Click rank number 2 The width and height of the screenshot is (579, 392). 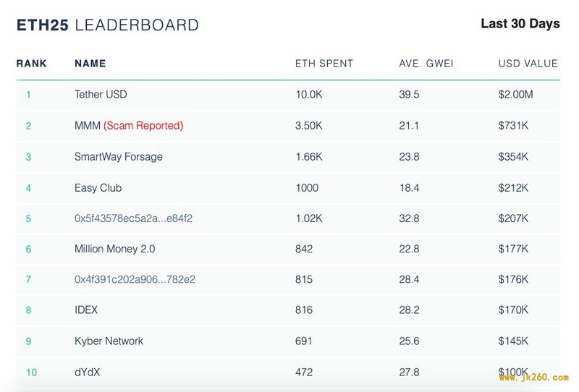point(28,126)
